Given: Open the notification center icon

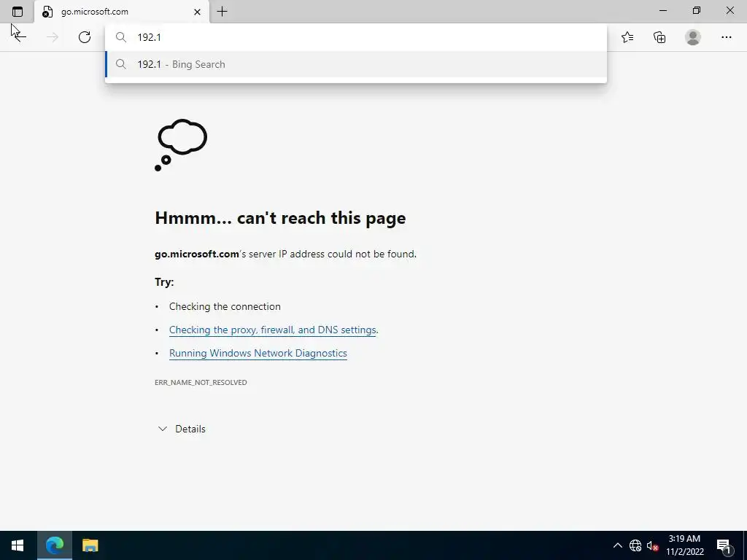Looking at the screenshot, I should click(x=724, y=545).
